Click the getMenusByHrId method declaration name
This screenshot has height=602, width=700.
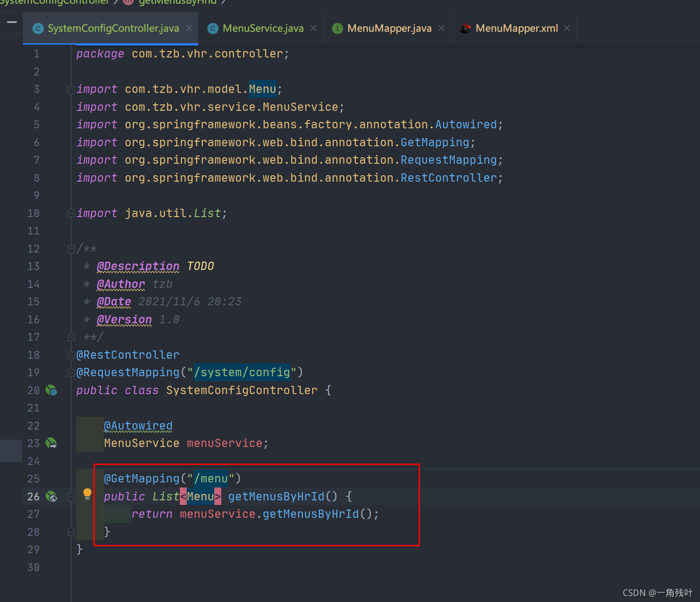(276, 497)
